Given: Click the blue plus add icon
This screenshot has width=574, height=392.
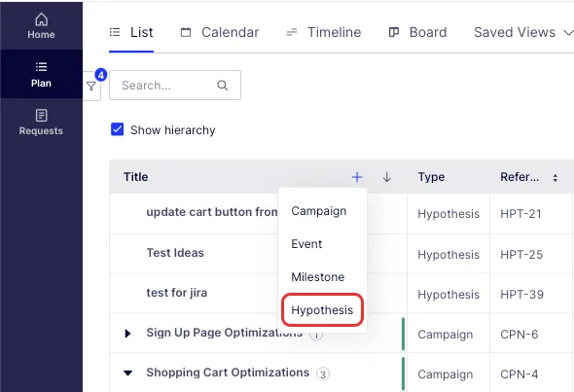Looking at the screenshot, I should coord(357,177).
